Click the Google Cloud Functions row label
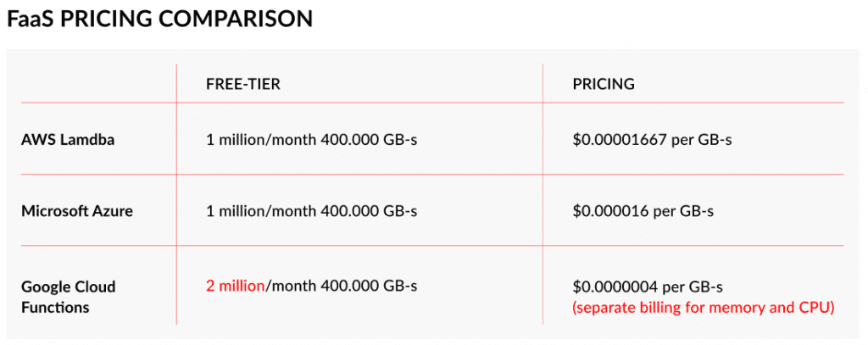This screenshot has height=345, width=868. pos(68,297)
